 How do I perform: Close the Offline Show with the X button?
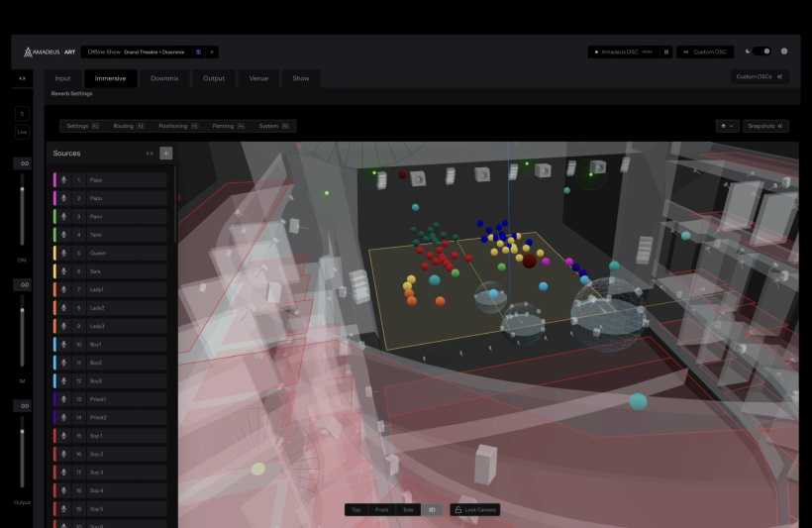tap(212, 52)
